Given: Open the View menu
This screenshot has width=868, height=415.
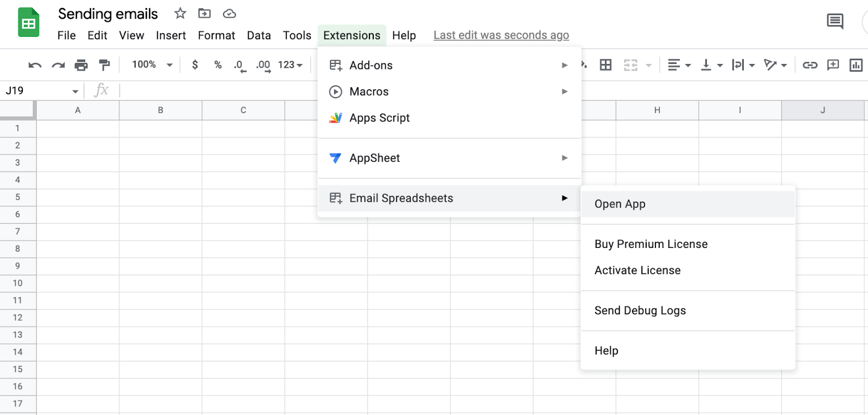Looking at the screenshot, I should pos(132,35).
